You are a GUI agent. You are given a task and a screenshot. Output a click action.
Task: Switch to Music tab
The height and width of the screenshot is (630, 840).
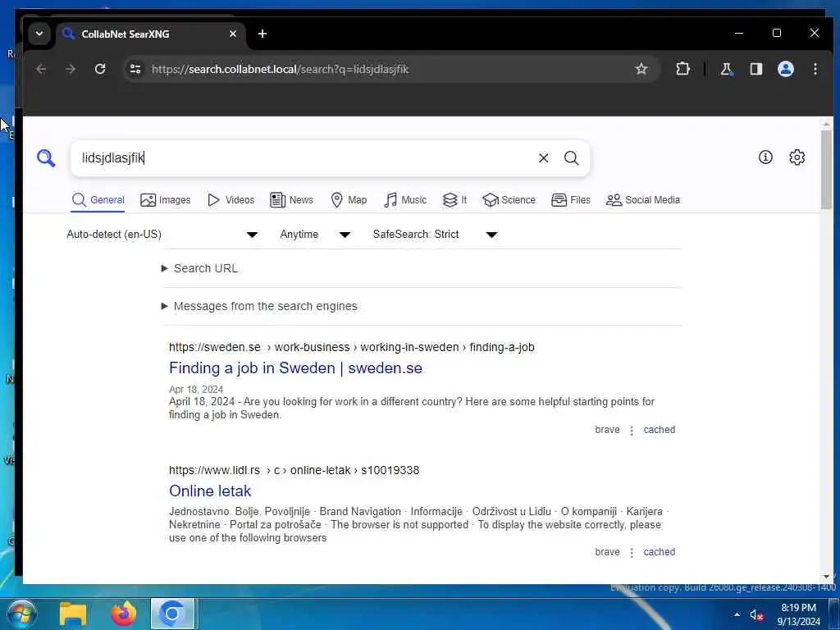pos(405,200)
